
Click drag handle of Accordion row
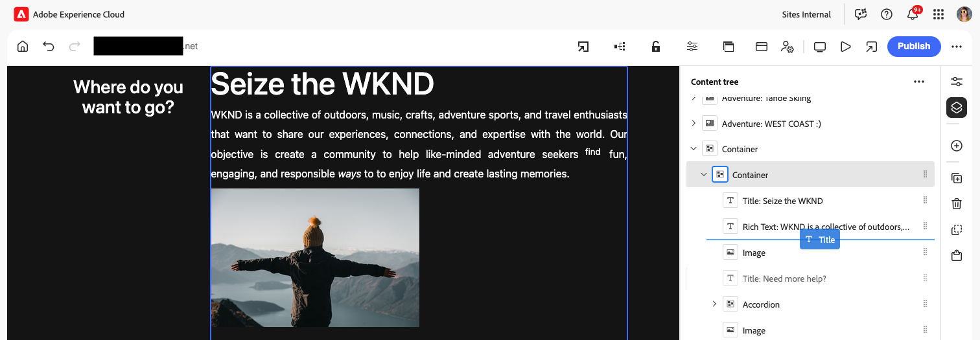[x=925, y=304]
